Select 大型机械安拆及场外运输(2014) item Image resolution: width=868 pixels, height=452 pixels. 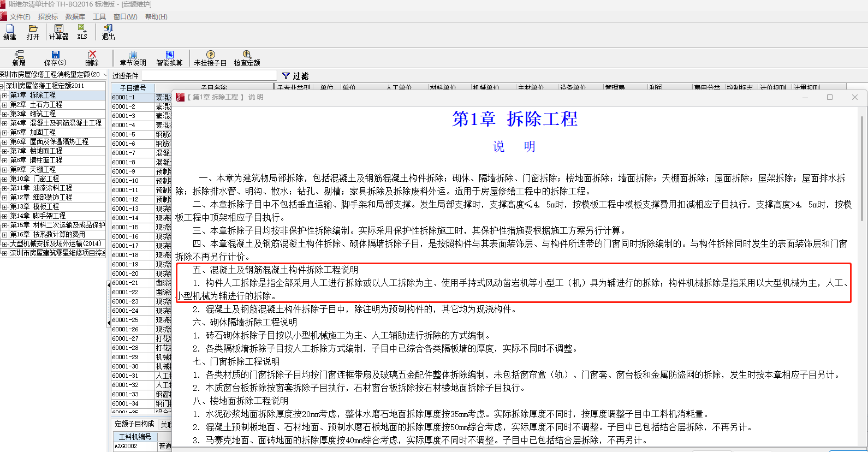pos(56,243)
